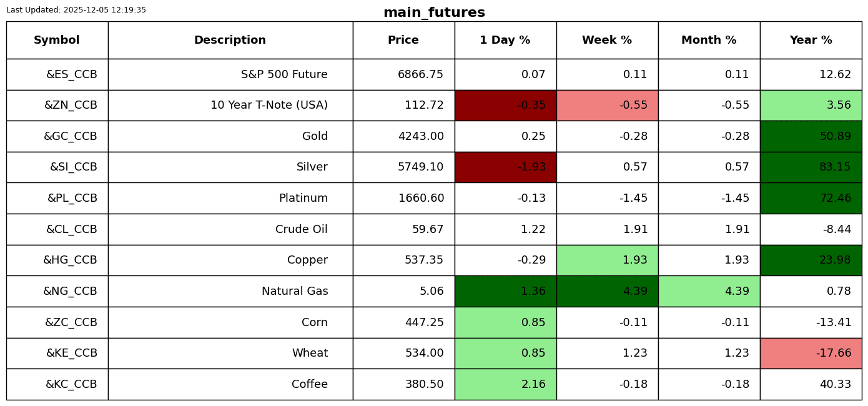This screenshot has height=406, width=868.
Task: Select the dark green Natural Gas Week cell
Action: tap(607, 292)
